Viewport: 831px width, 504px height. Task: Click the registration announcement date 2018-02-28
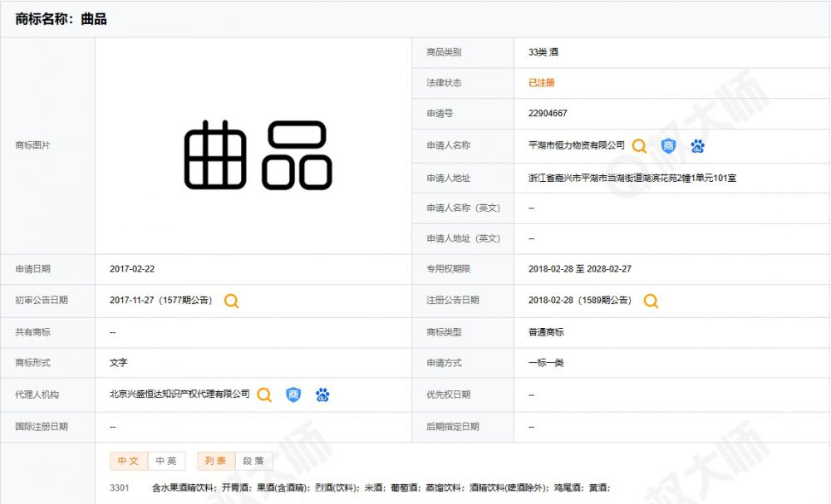(x=551, y=301)
